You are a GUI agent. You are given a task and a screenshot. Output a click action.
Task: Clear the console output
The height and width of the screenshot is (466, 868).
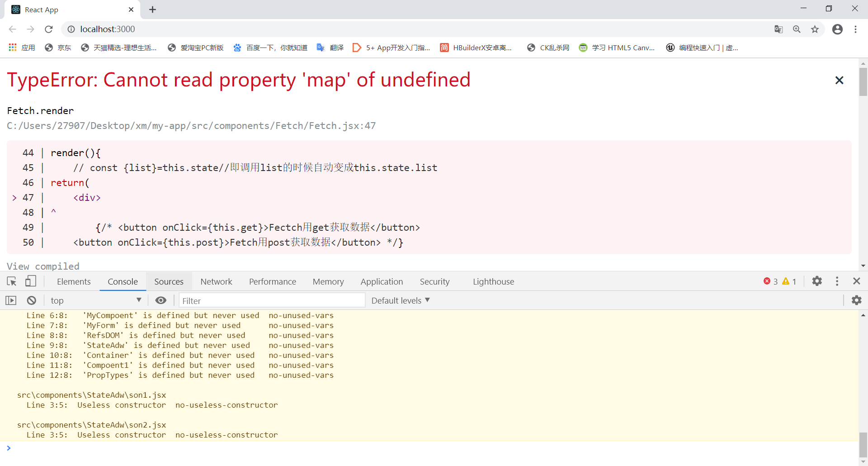31,300
